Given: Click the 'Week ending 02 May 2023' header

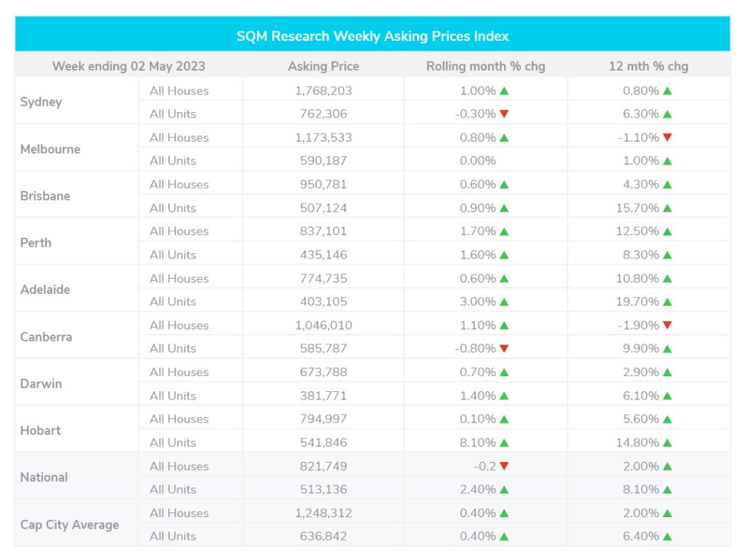Looking at the screenshot, I should coord(129,66).
